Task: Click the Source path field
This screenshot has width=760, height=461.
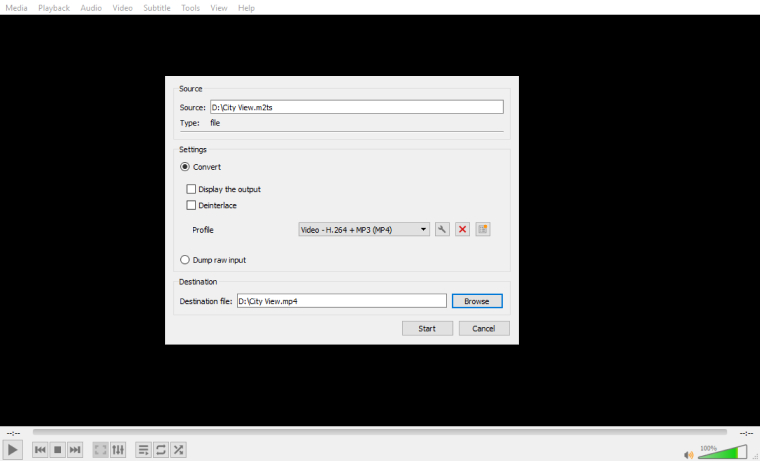Action: point(357,107)
